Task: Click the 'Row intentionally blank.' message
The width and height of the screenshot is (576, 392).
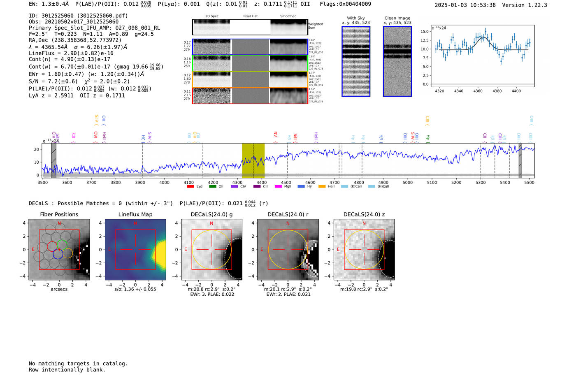Action: click(x=67, y=370)
